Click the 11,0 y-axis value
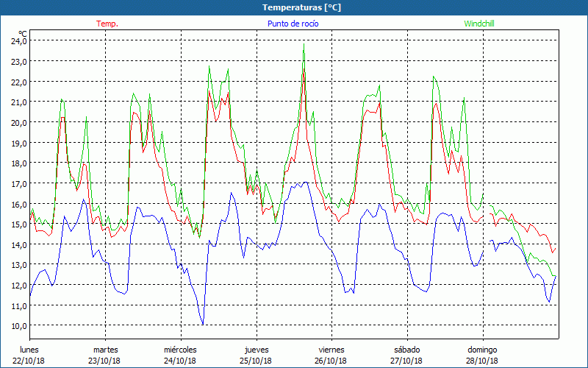Screen dimensions: 588x368 [19, 305]
